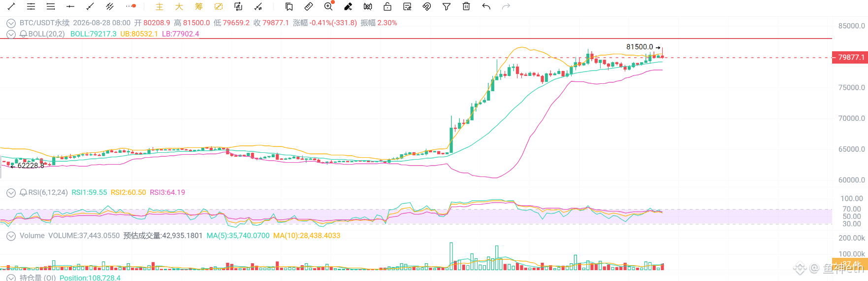Click the 大 indicator button
This screenshot has width=868, height=281.
[179, 6]
